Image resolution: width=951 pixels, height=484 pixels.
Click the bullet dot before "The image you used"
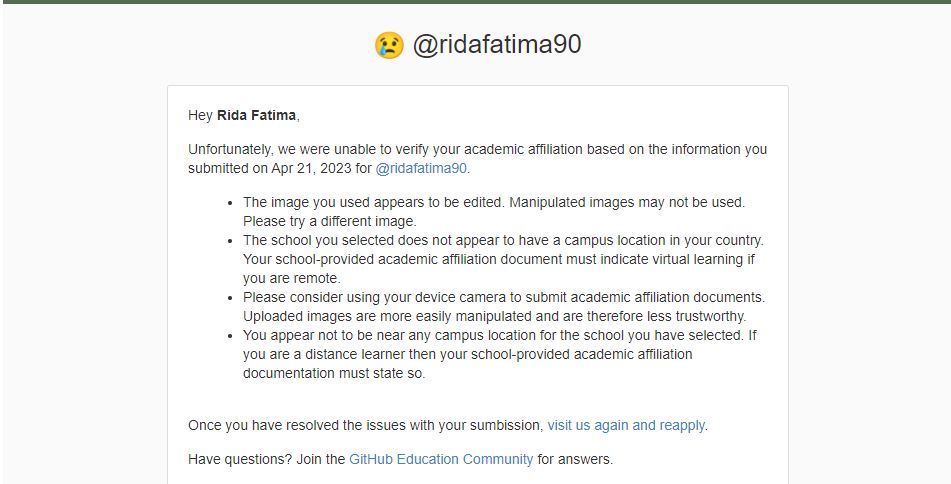point(230,202)
